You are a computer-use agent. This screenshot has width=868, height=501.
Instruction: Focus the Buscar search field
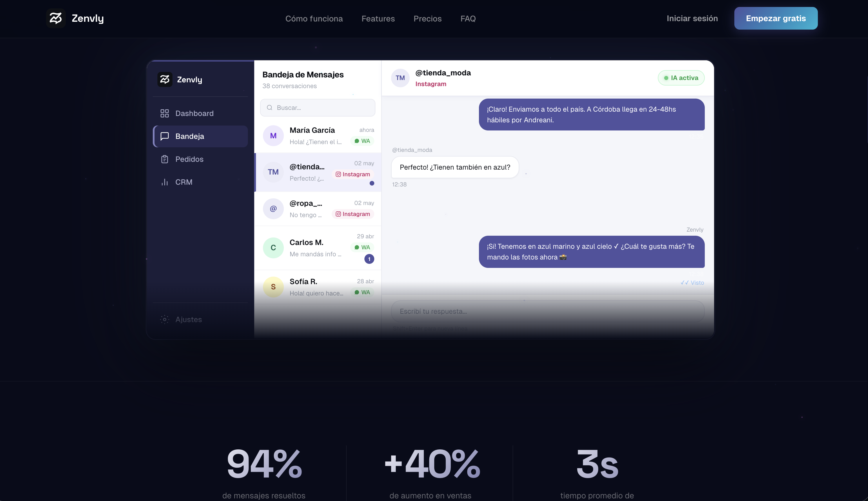coord(317,108)
